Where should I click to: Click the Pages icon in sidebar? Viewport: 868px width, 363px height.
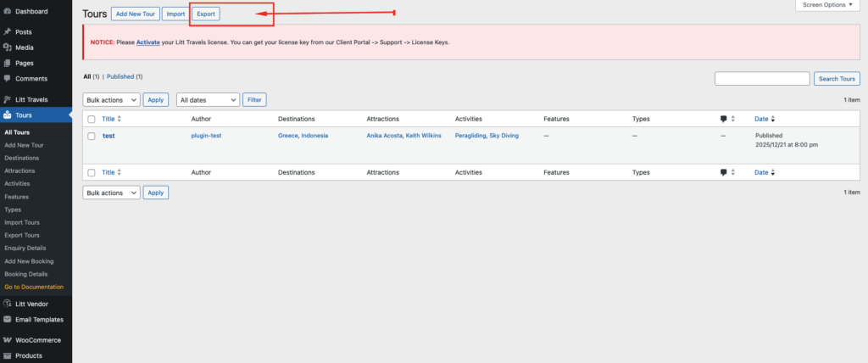(x=7, y=63)
